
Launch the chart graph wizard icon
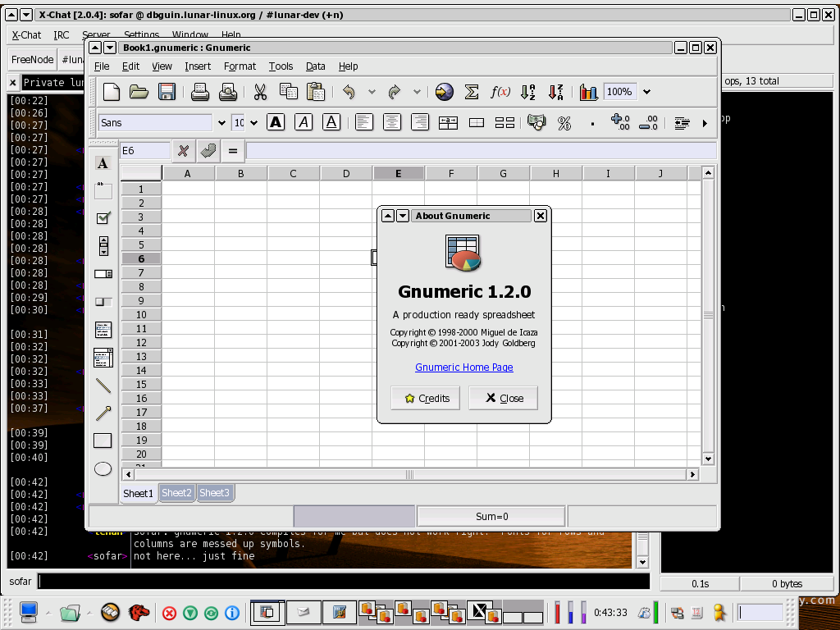click(x=588, y=92)
